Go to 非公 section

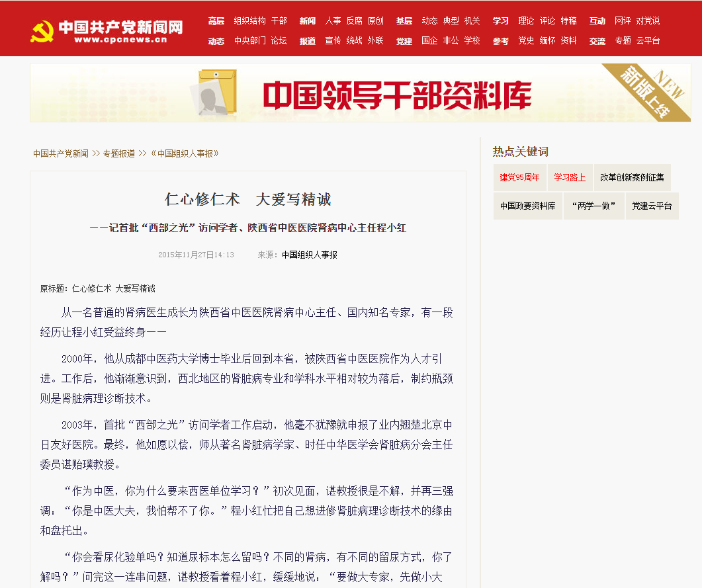click(451, 41)
